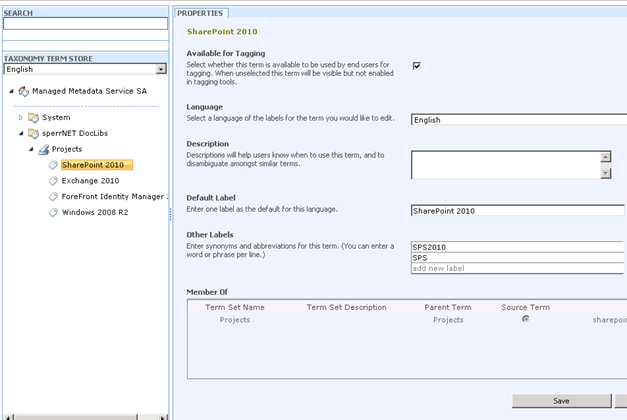Select the Source Term radio button for Projects
The height and width of the screenshot is (420, 627).
525,319
